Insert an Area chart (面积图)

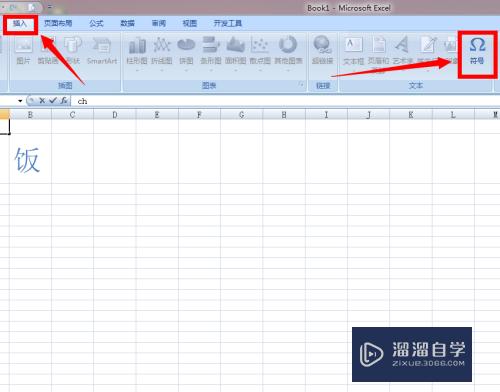pyautogui.click(x=235, y=53)
